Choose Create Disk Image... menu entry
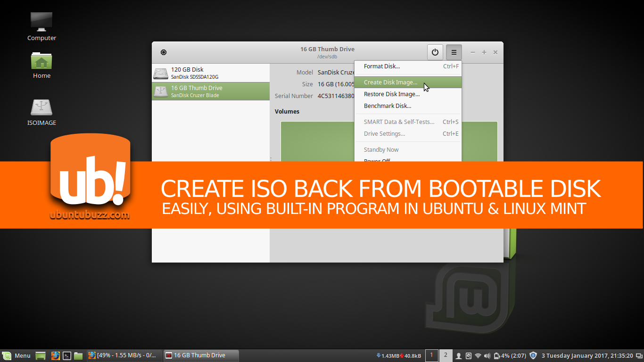The image size is (644, 362). 408,82
